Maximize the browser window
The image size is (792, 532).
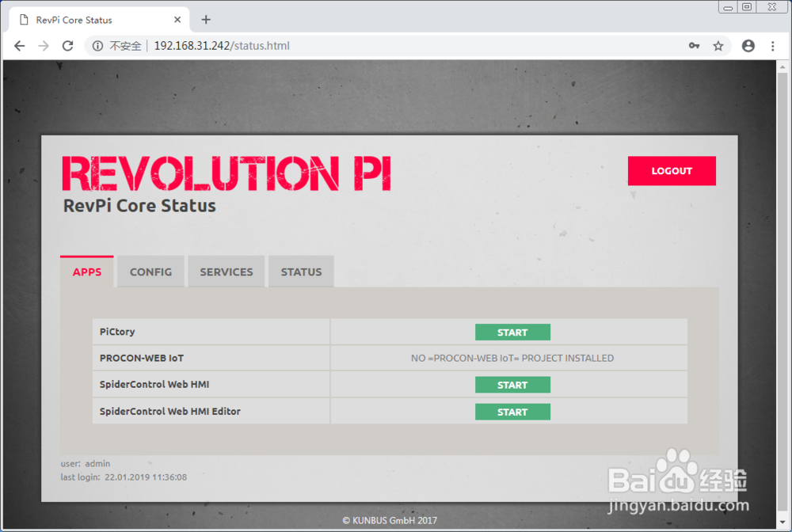coord(747,7)
